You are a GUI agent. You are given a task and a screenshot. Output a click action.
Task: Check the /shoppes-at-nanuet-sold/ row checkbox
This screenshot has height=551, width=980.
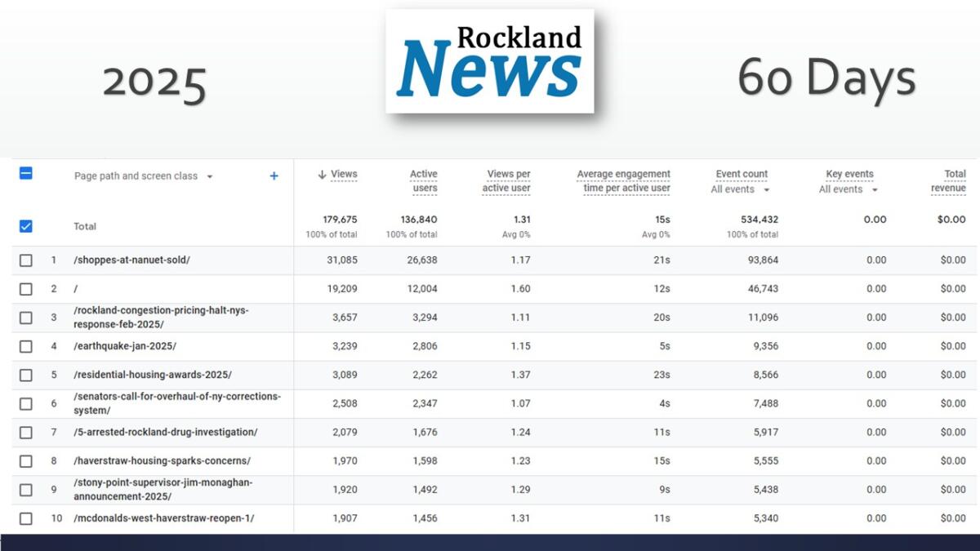[25, 260]
